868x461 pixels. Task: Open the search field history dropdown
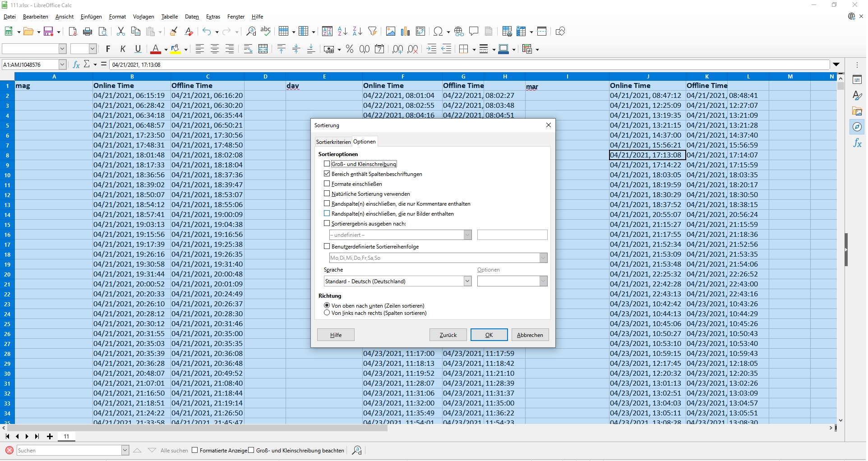(125, 450)
